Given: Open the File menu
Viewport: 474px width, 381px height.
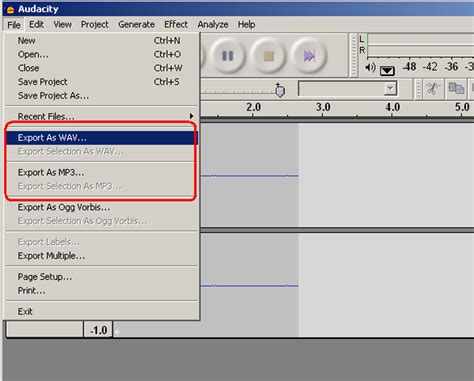Looking at the screenshot, I should 14,25.
